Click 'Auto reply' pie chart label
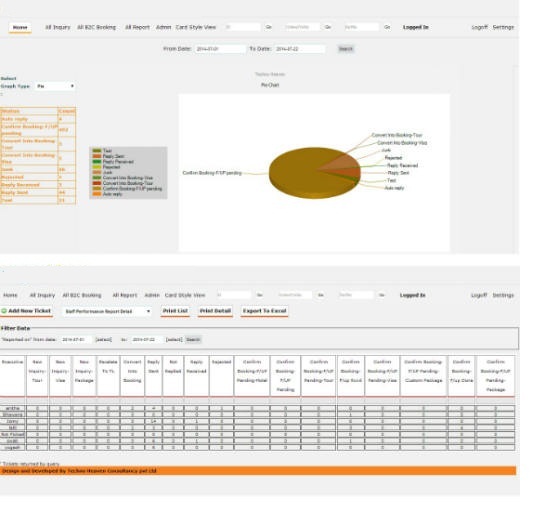 tap(394, 188)
